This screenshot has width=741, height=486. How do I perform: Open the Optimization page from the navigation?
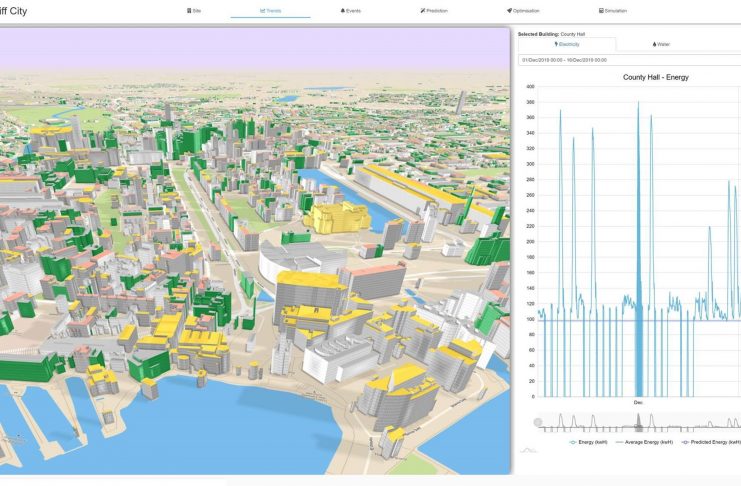tap(525, 10)
